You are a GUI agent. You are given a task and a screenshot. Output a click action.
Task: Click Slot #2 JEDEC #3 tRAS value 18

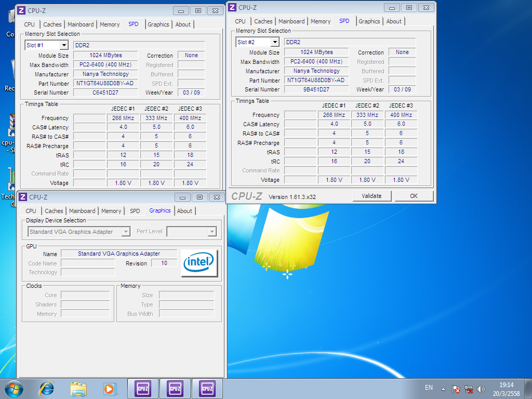[x=401, y=152]
